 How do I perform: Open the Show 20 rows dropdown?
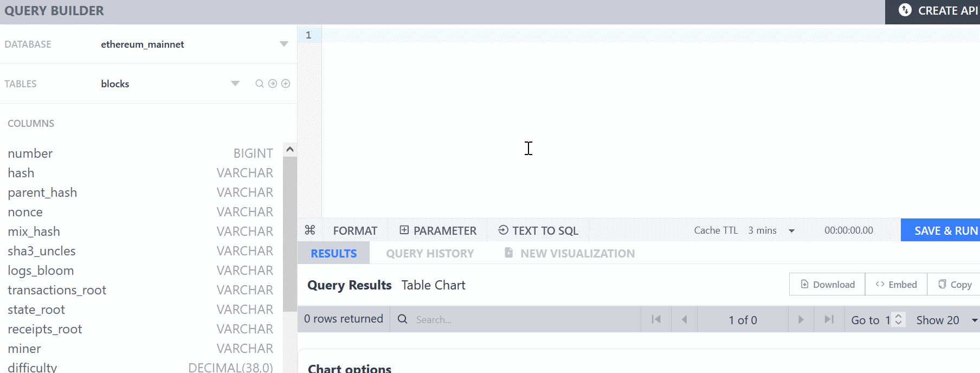[974, 320]
